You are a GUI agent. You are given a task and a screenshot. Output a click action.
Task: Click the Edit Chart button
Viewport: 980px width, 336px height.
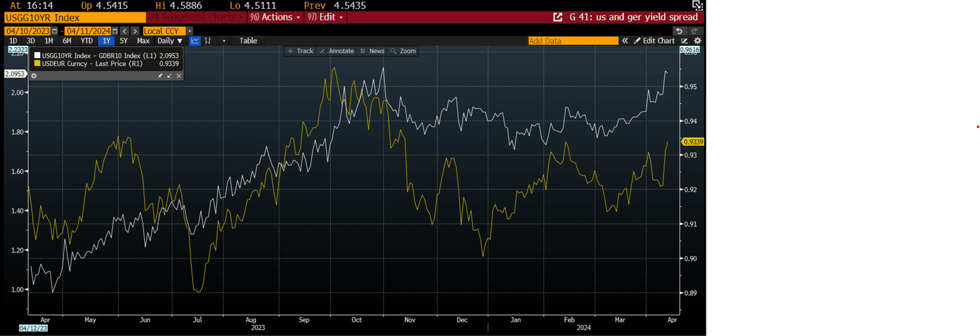tap(654, 41)
